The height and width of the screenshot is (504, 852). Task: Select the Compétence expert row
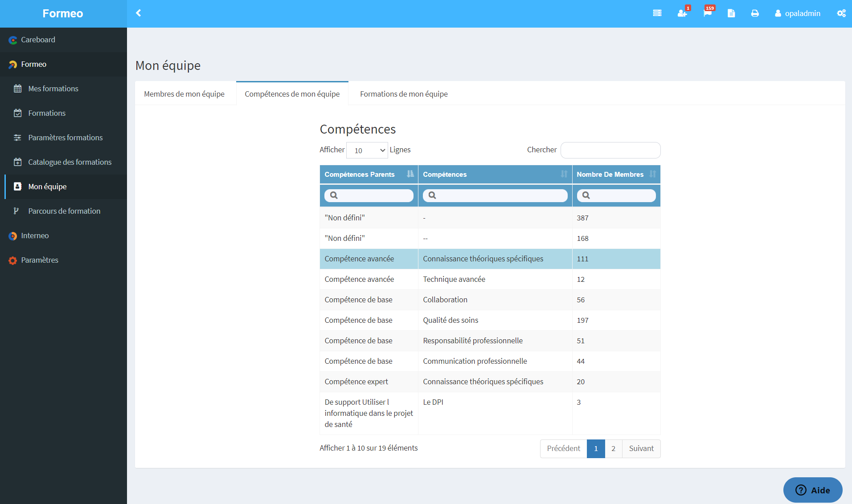(490, 382)
